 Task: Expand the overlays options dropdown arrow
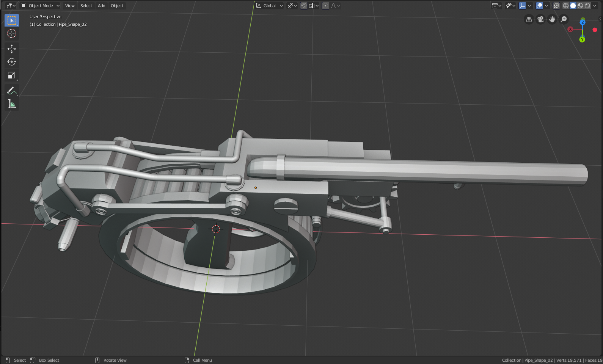[x=546, y=6]
